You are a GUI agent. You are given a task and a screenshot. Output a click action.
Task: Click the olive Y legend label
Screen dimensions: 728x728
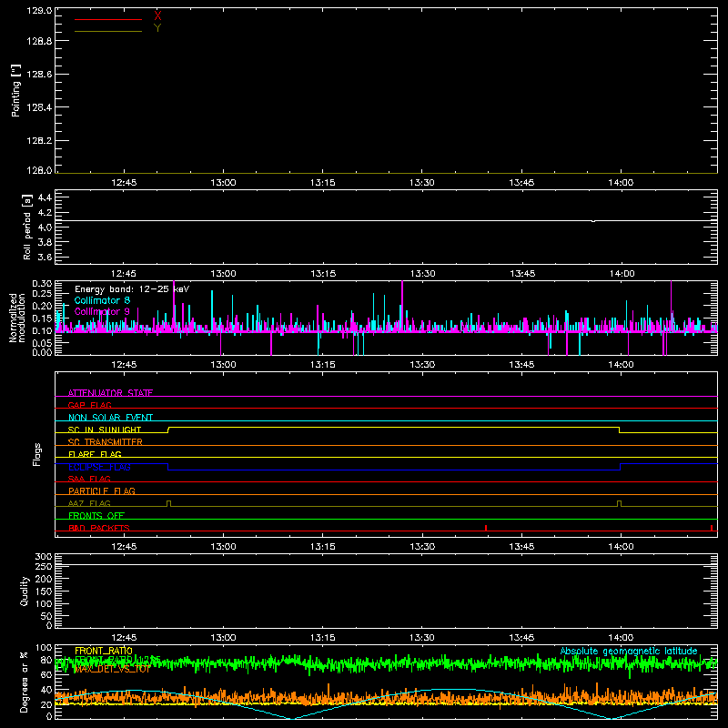[x=157, y=28]
